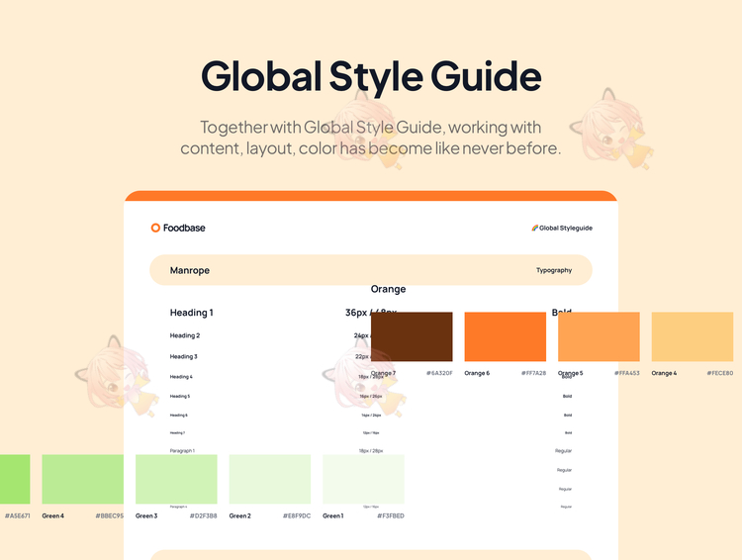
Task: Click the Heading 6 typography row
Action: point(371,416)
